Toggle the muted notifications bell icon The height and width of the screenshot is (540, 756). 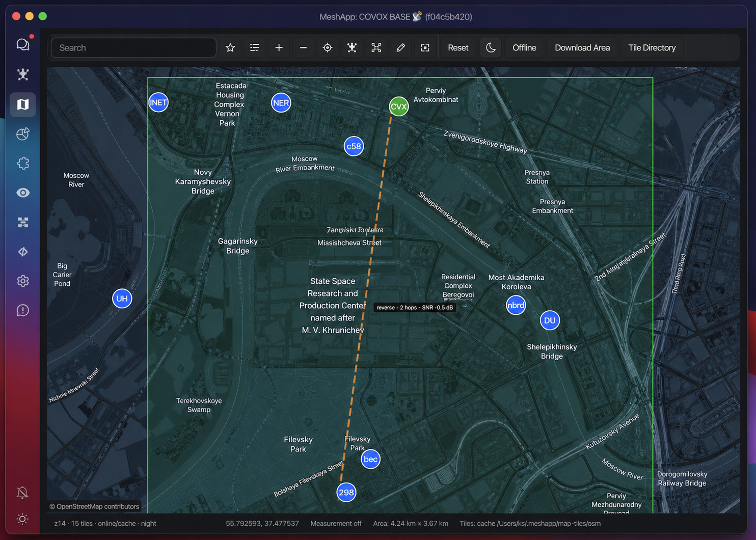pos(22,492)
